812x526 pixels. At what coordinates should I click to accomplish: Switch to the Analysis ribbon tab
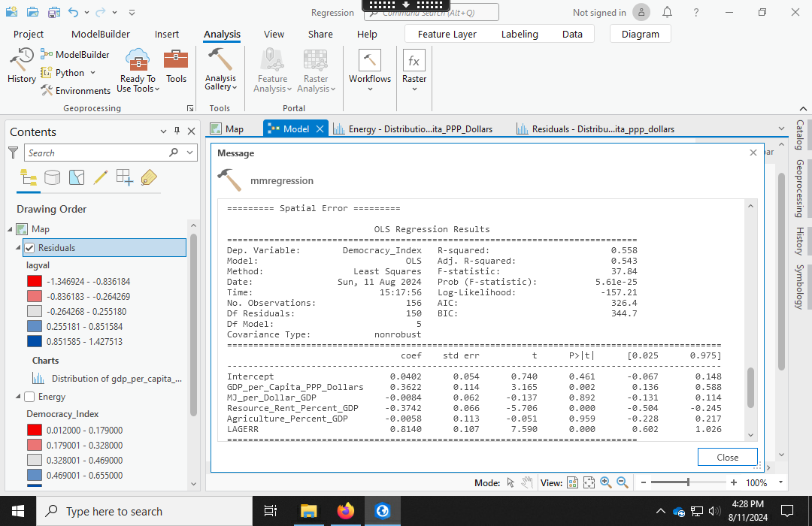click(222, 34)
